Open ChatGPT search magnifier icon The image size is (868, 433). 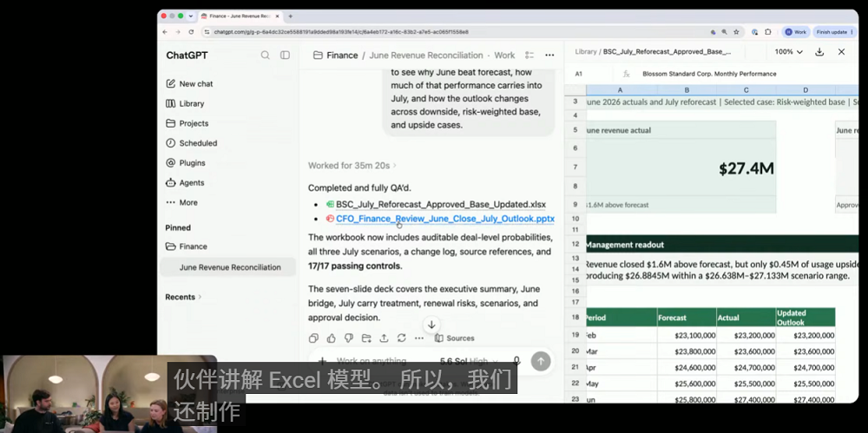(x=265, y=56)
